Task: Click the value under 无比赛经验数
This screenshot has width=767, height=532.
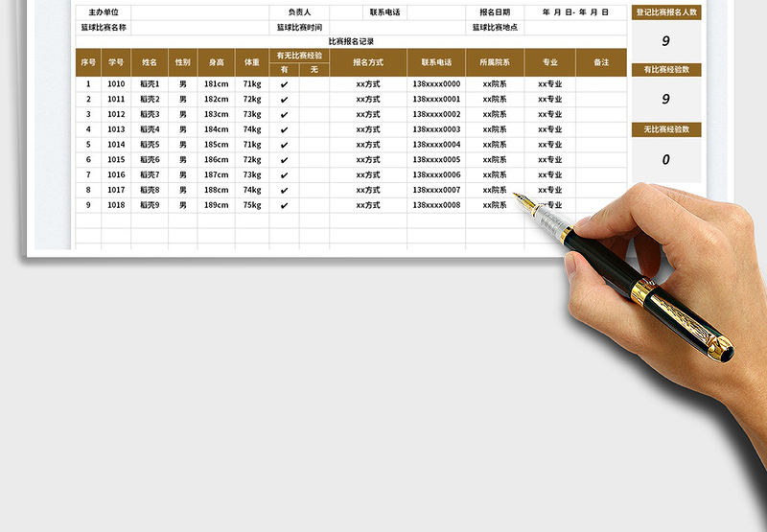Action: [x=666, y=160]
